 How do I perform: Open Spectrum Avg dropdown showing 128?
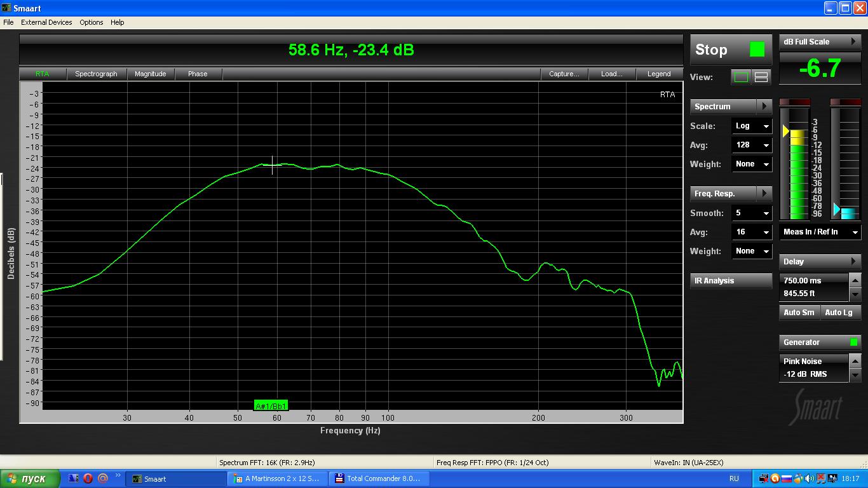752,145
